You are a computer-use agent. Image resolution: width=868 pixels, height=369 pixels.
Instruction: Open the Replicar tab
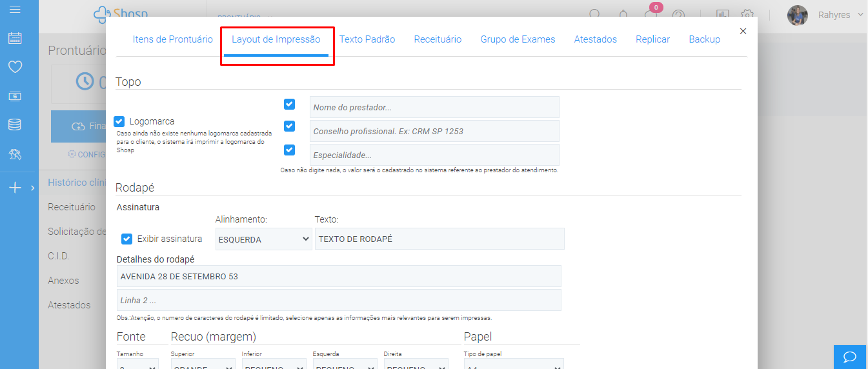(652, 39)
